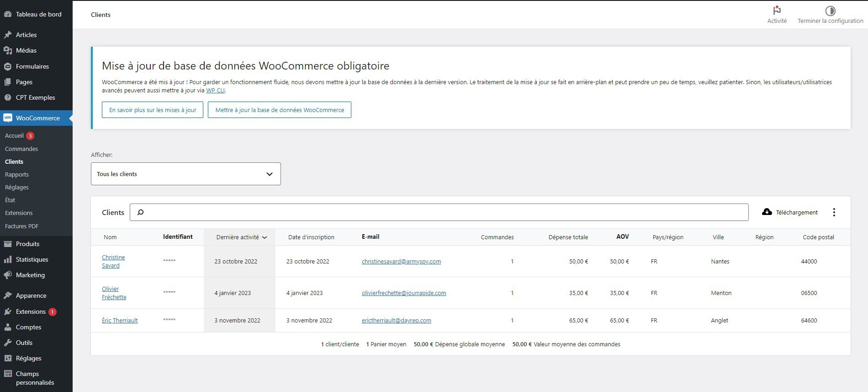The image size is (868, 392).
Task: Click the Champs personnalisés icon
Action: (8, 374)
